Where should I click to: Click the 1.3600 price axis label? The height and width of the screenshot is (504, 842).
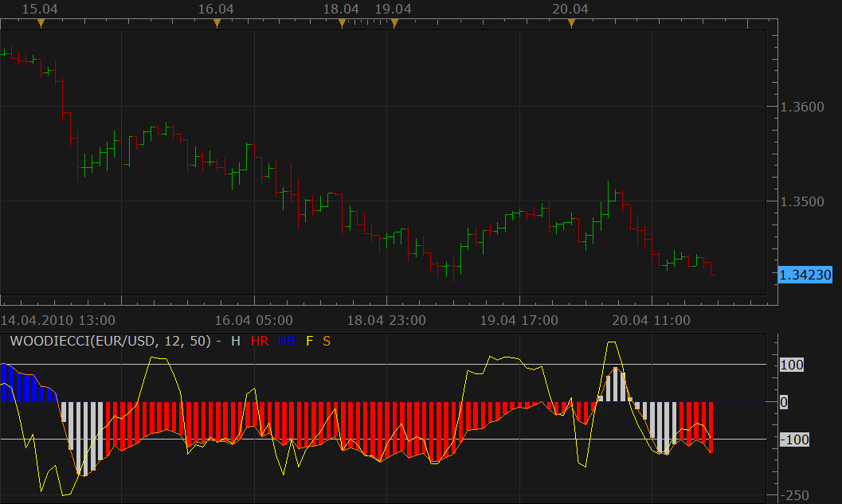point(801,107)
